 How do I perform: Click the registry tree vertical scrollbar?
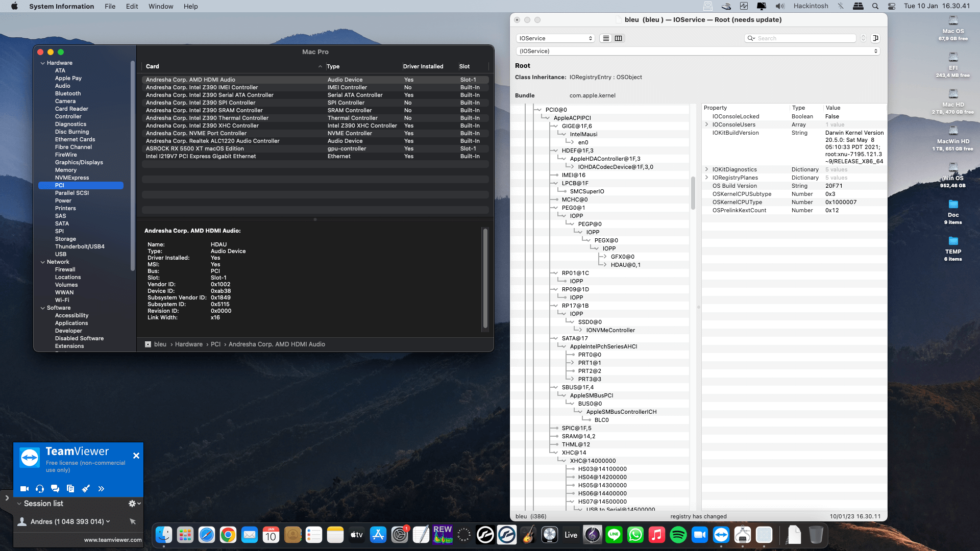pyautogui.click(x=693, y=193)
